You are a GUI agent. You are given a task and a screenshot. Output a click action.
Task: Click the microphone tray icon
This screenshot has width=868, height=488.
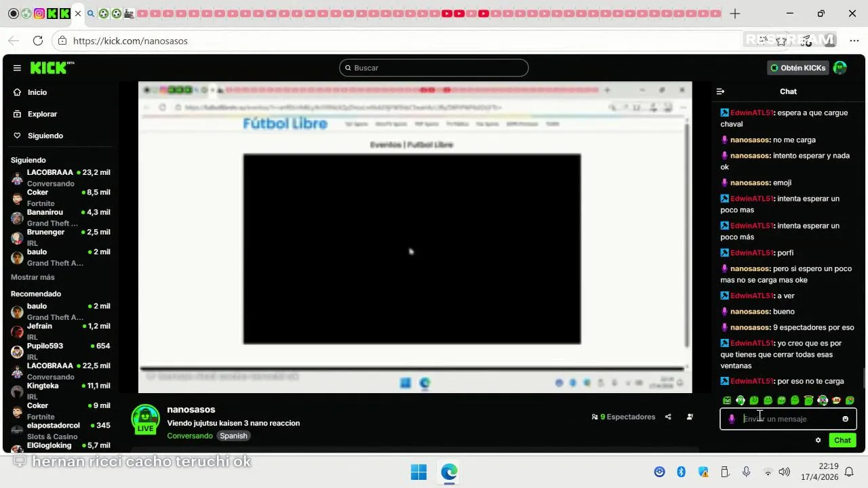(x=746, y=472)
